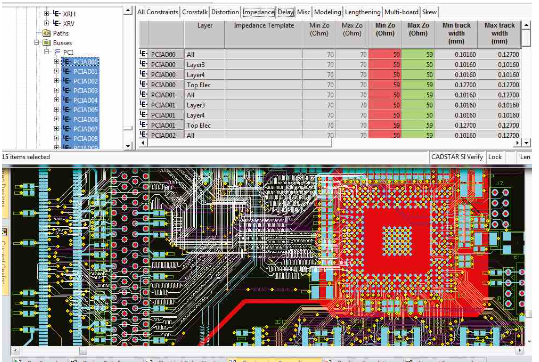Click green Max Zo cell in PCIAD00 Top Elec row
Screen dimensions: 539x362
tap(418, 85)
